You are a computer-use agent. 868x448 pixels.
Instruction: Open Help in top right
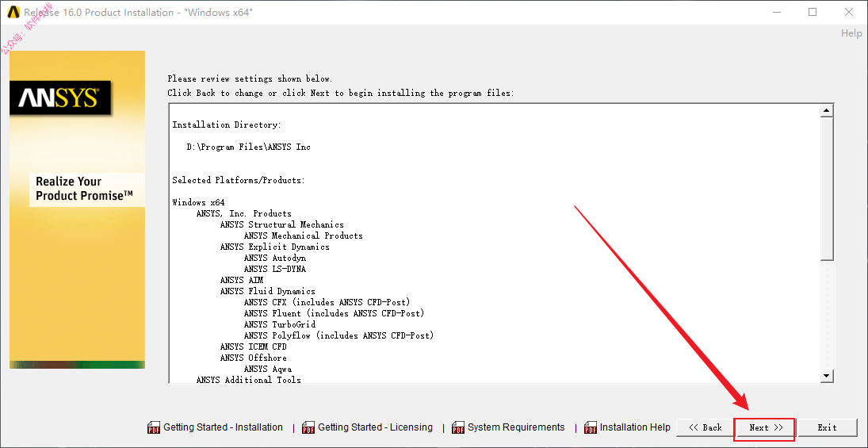click(x=851, y=33)
